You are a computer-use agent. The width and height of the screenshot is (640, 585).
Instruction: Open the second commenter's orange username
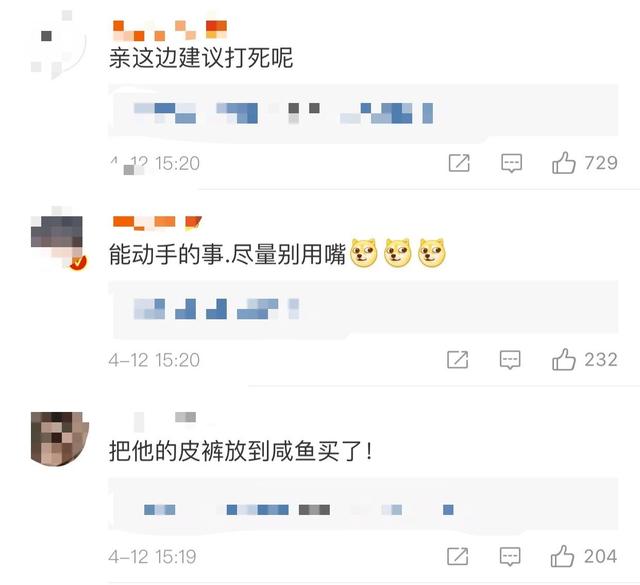157,222
